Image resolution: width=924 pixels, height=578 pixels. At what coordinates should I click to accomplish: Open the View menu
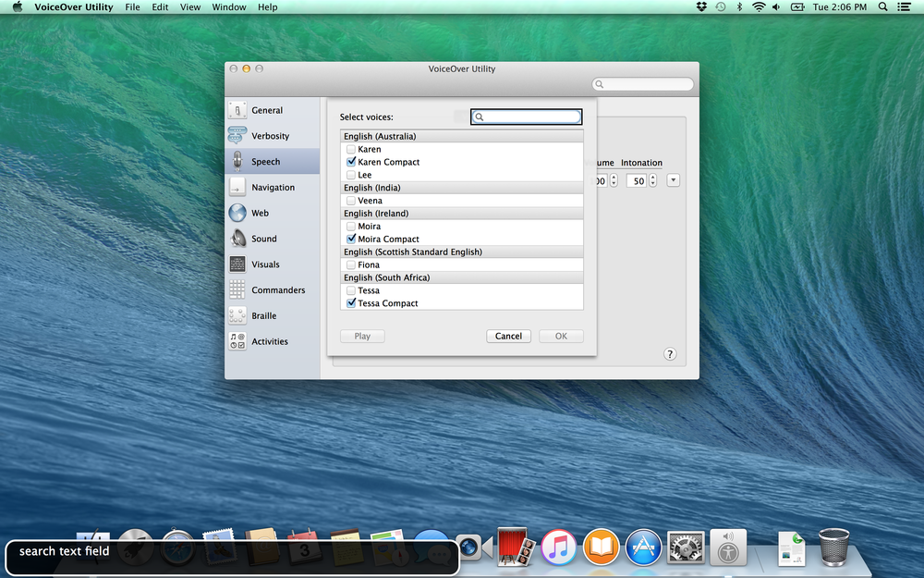coord(190,7)
